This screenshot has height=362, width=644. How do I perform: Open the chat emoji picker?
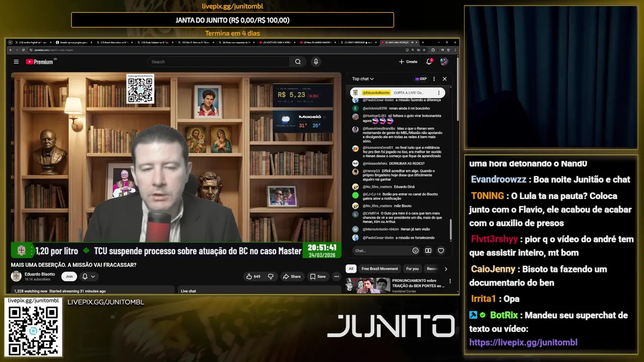pos(416,250)
